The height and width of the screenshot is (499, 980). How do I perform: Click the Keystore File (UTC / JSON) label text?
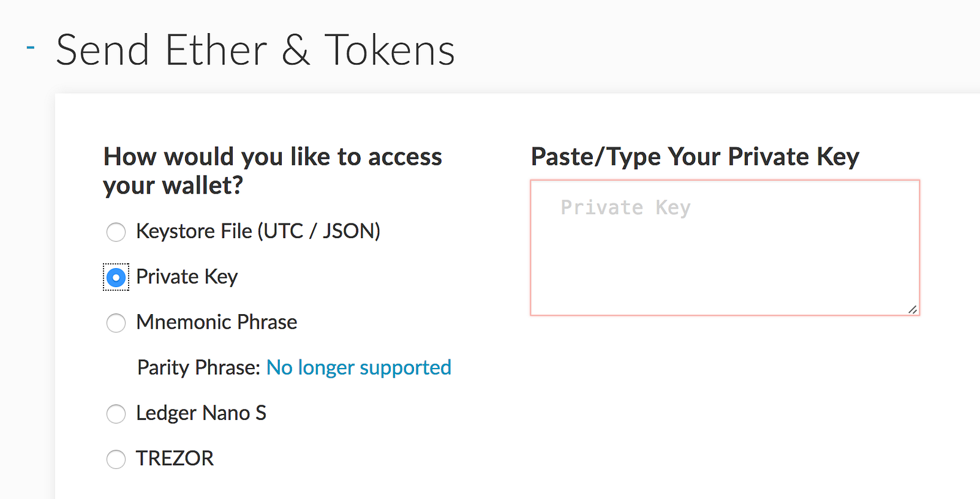[x=258, y=231]
